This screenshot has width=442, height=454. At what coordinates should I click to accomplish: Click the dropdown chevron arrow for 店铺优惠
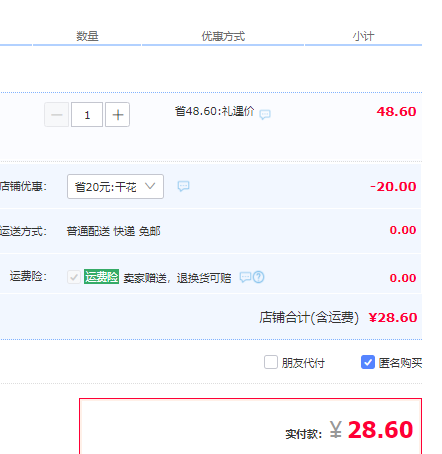pos(150,186)
